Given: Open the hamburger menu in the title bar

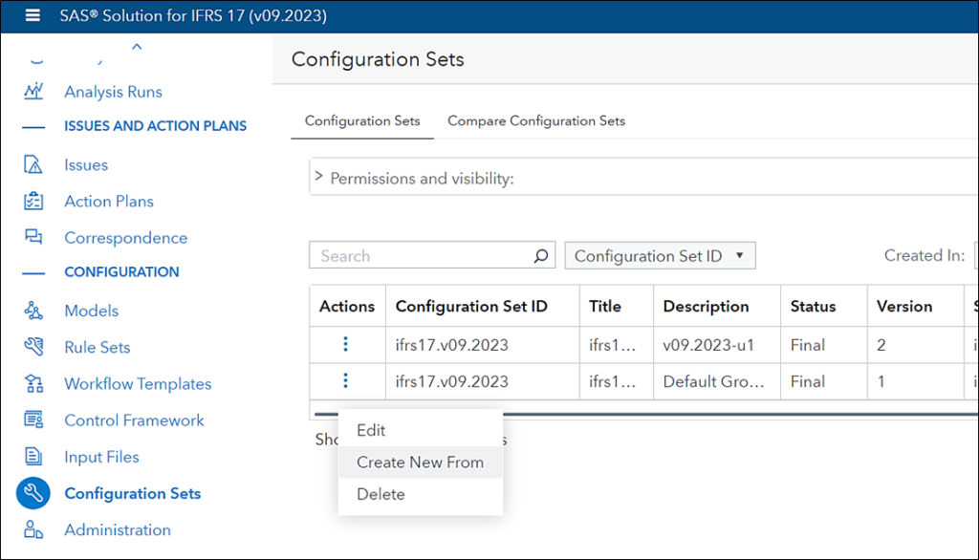Looking at the screenshot, I should [x=32, y=15].
